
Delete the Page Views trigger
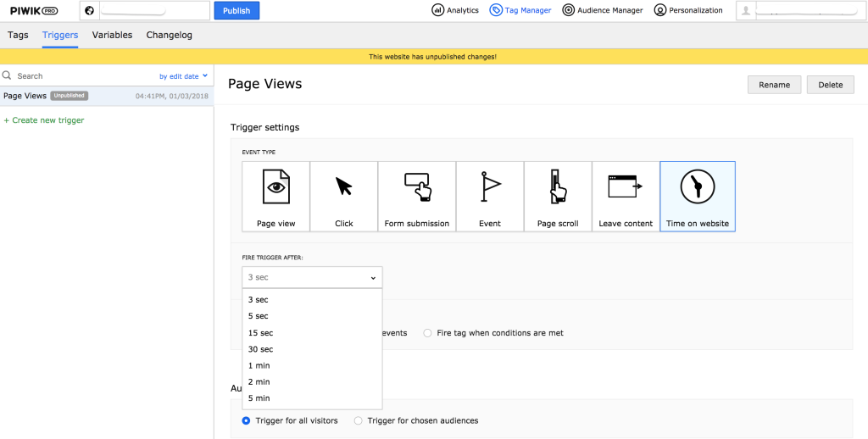(x=831, y=85)
